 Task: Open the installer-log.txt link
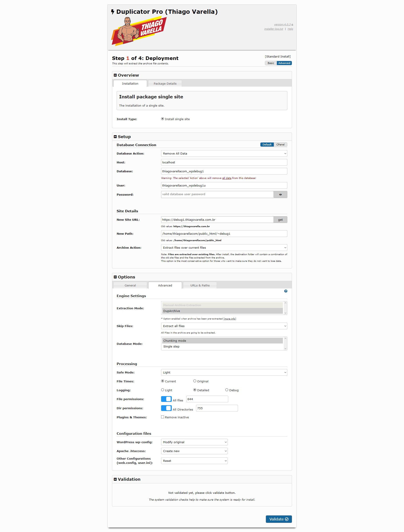tap(274, 29)
